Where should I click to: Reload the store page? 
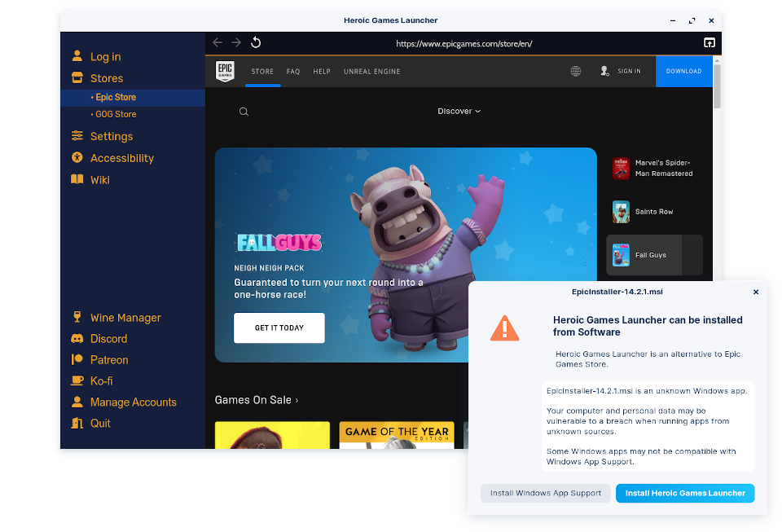pyautogui.click(x=256, y=42)
